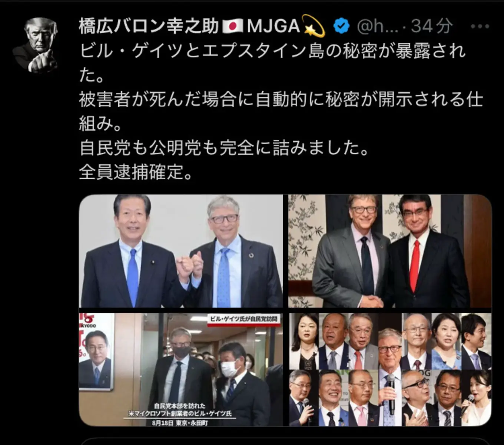The width and height of the screenshot is (504, 445).
Task: Click the line 自民党も公明党も完全に詰みました。
Action: 225,148
